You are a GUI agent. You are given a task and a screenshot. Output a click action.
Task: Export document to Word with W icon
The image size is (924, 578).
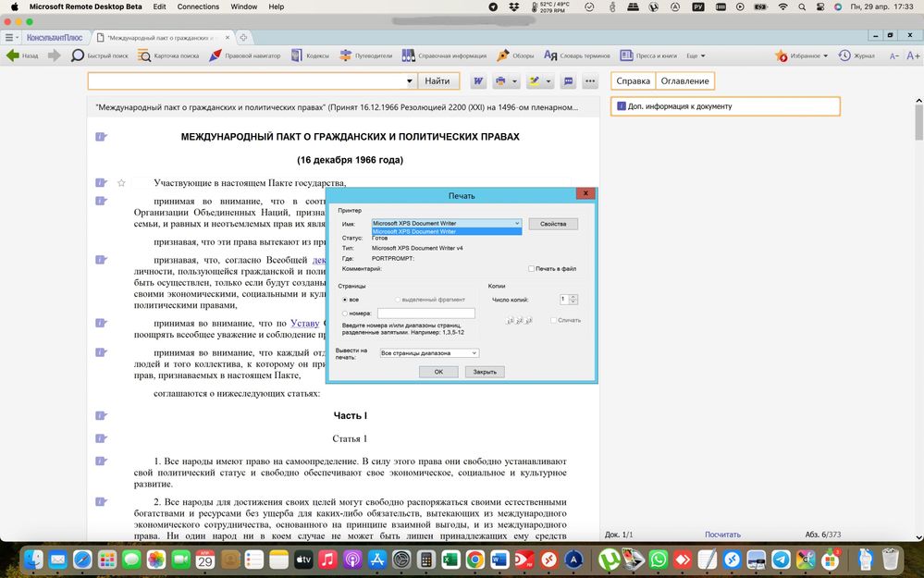click(x=478, y=81)
